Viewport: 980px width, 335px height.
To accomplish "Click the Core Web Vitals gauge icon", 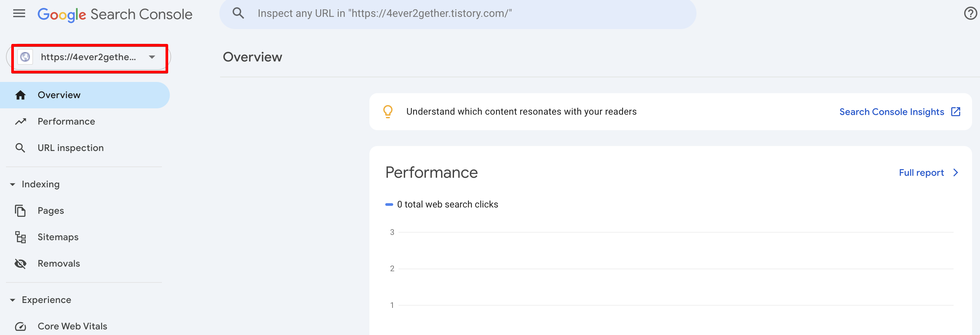I will 20,326.
